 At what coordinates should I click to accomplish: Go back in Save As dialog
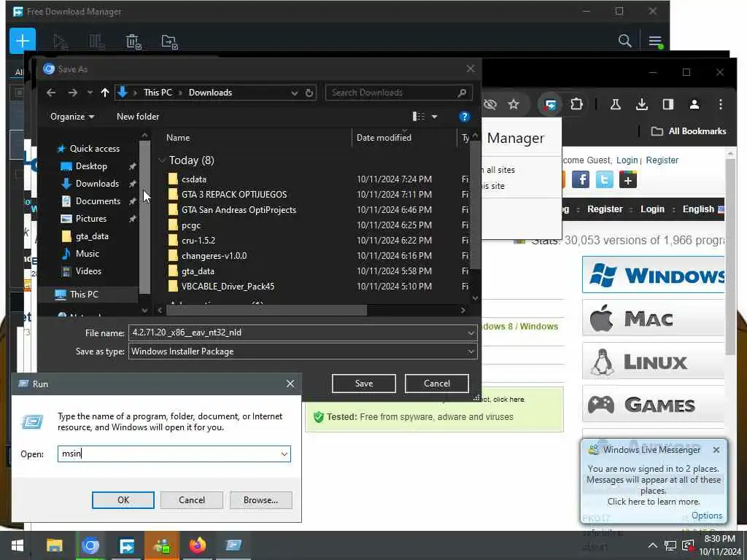coord(51,93)
